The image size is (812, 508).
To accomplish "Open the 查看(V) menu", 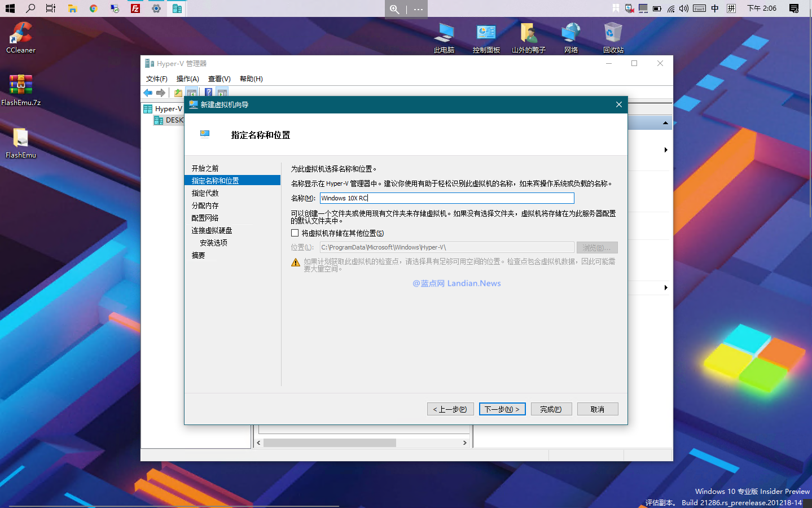I will pos(220,79).
